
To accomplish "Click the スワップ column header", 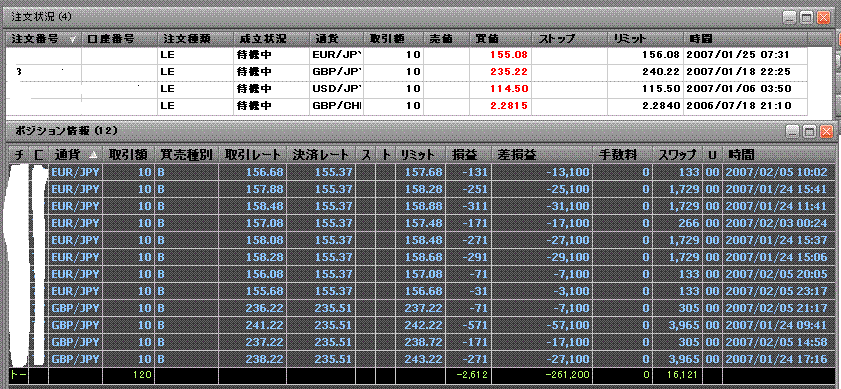I will pos(677,155).
